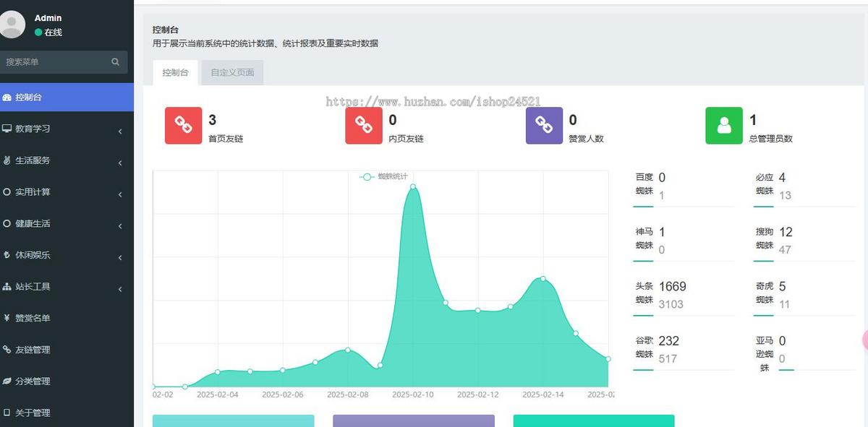Open 控制台 in the sidebar
Screen dimensions: 868x427
click(67, 98)
